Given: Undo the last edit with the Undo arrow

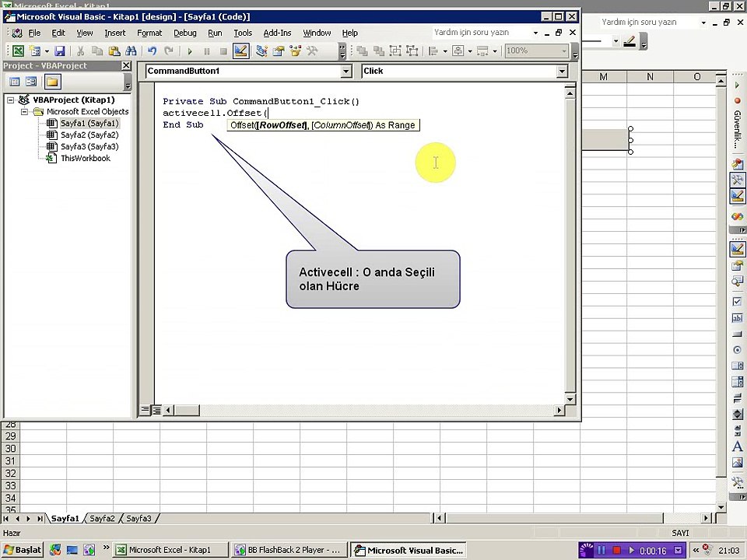Looking at the screenshot, I should click(152, 51).
